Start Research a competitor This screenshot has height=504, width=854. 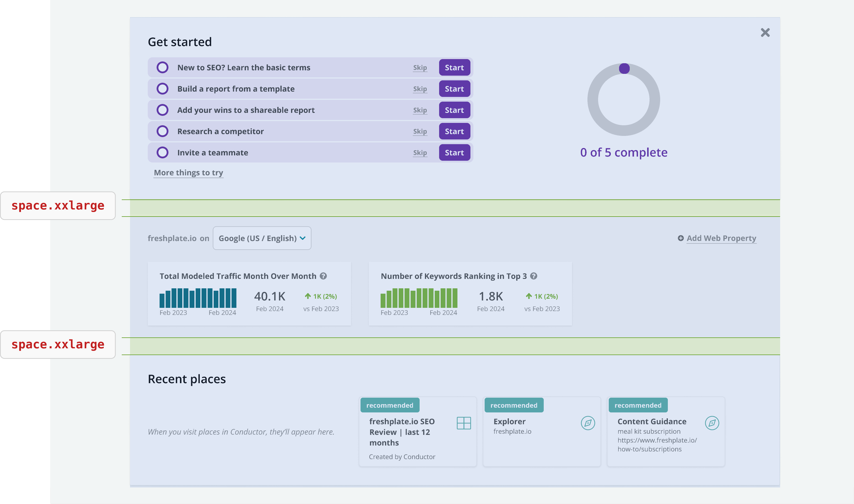click(x=454, y=131)
